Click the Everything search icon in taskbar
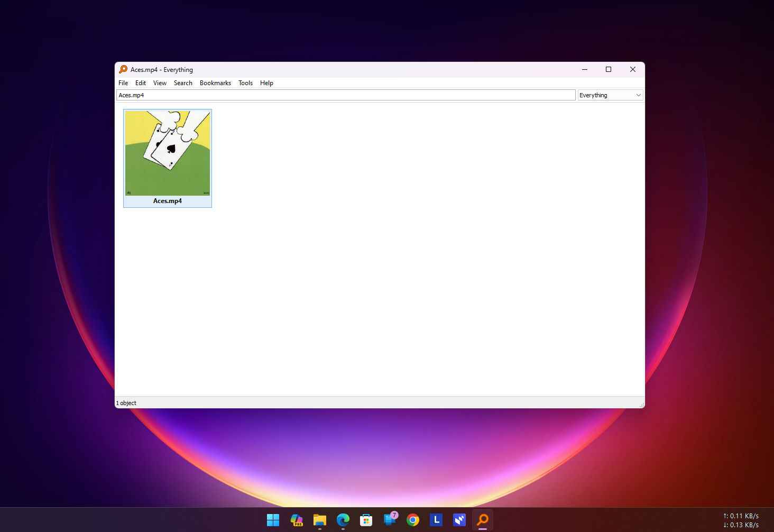The height and width of the screenshot is (532, 774). pos(483,520)
